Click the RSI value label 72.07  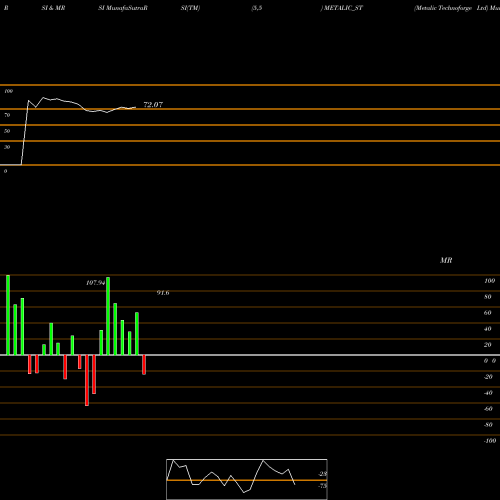(153, 105)
